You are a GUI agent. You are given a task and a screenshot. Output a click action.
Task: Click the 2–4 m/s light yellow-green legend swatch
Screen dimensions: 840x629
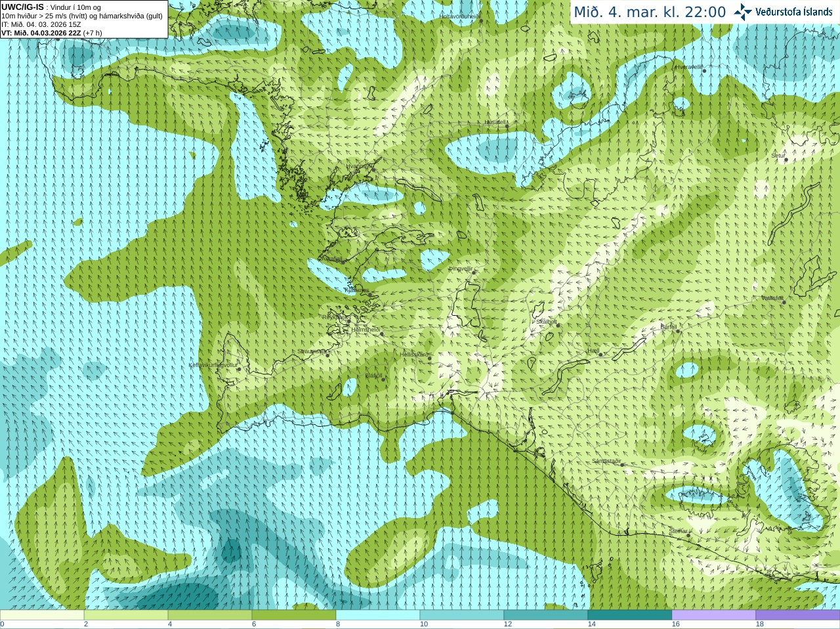pyautogui.click(x=126, y=615)
